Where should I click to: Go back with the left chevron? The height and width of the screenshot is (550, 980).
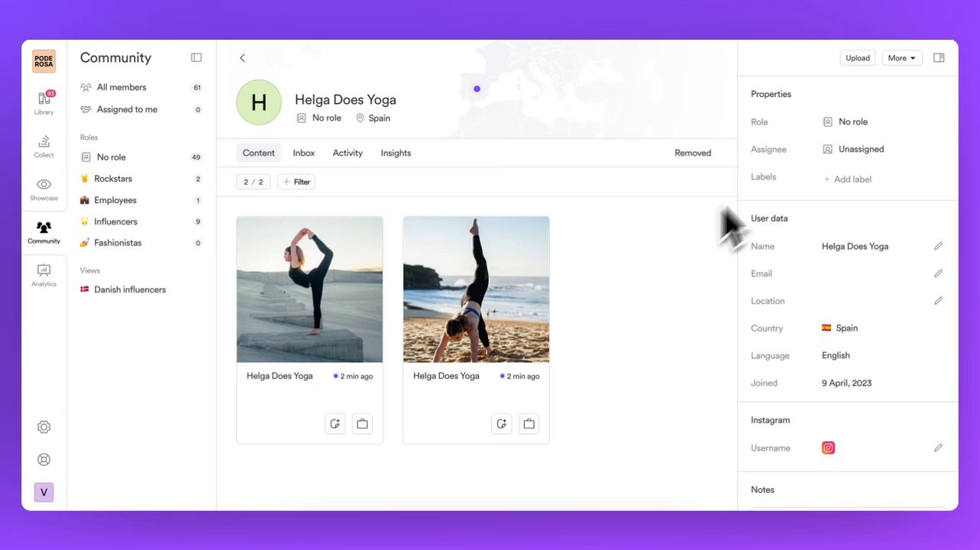(x=242, y=58)
